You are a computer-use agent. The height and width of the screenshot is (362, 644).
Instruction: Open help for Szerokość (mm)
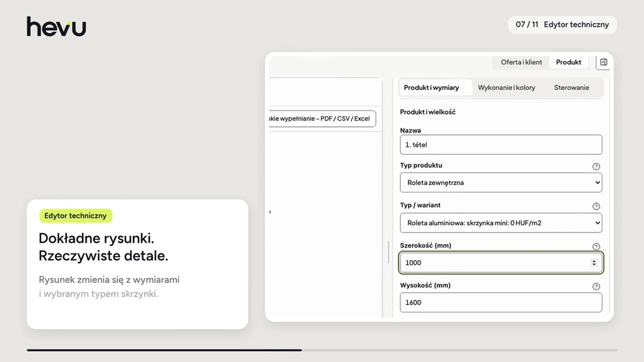click(596, 247)
